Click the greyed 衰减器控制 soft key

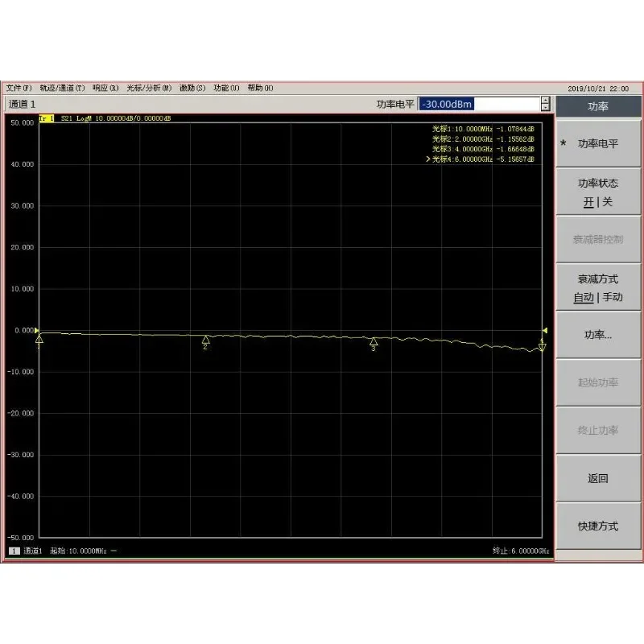[x=598, y=239]
